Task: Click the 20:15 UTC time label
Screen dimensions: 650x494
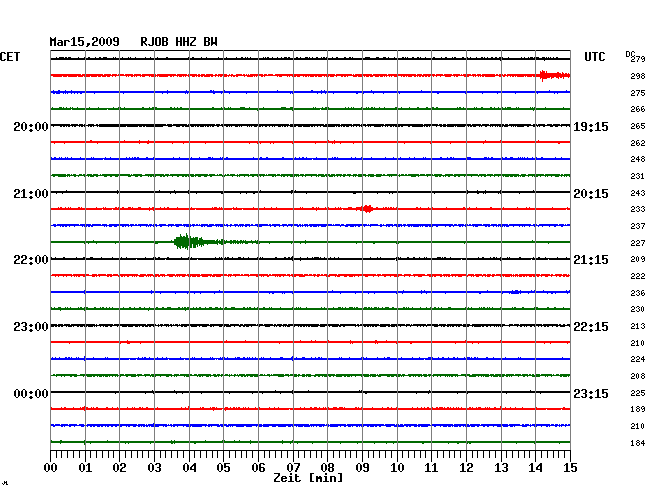Action: point(591,194)
